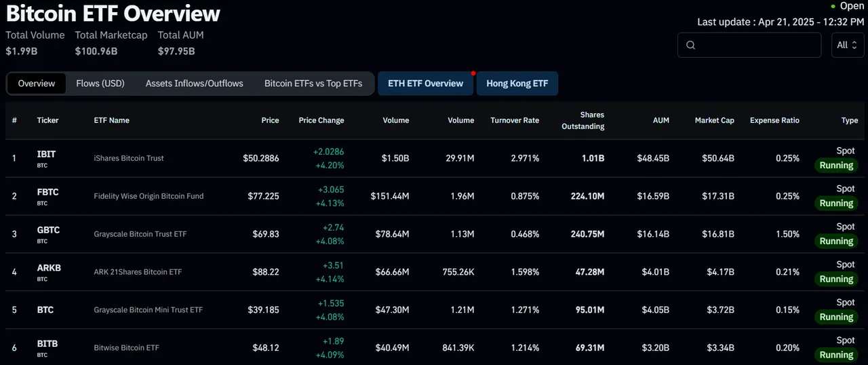Click the green Open market status
This screenshot has width=868, height=365.
click(847, 6)
